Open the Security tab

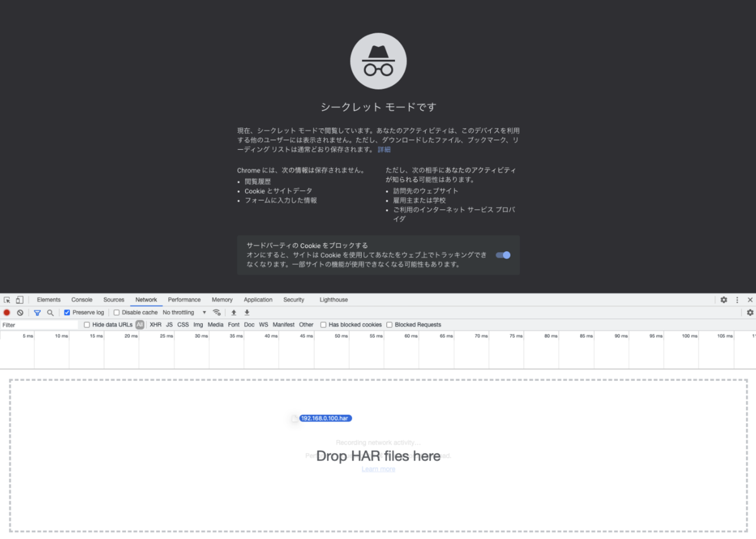coord(294,300)
